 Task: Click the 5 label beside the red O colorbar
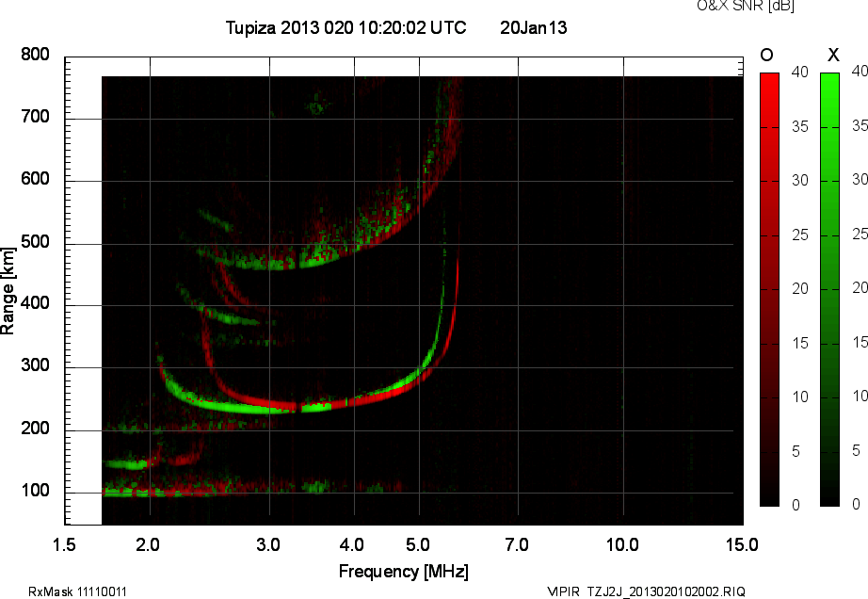click(x=796, y=451)
